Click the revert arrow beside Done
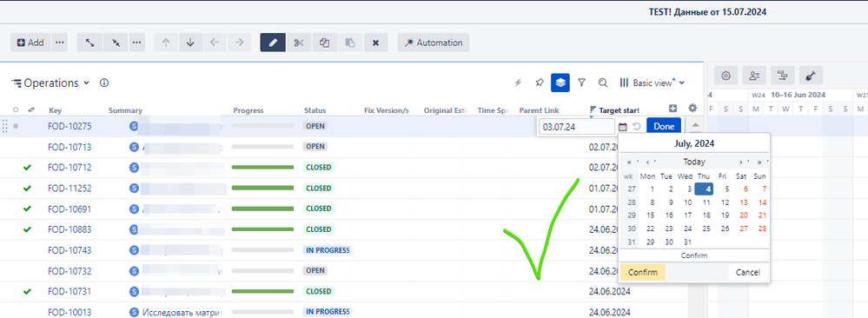Viewport: 868px width, 318px height. click(x=637, y=127)
